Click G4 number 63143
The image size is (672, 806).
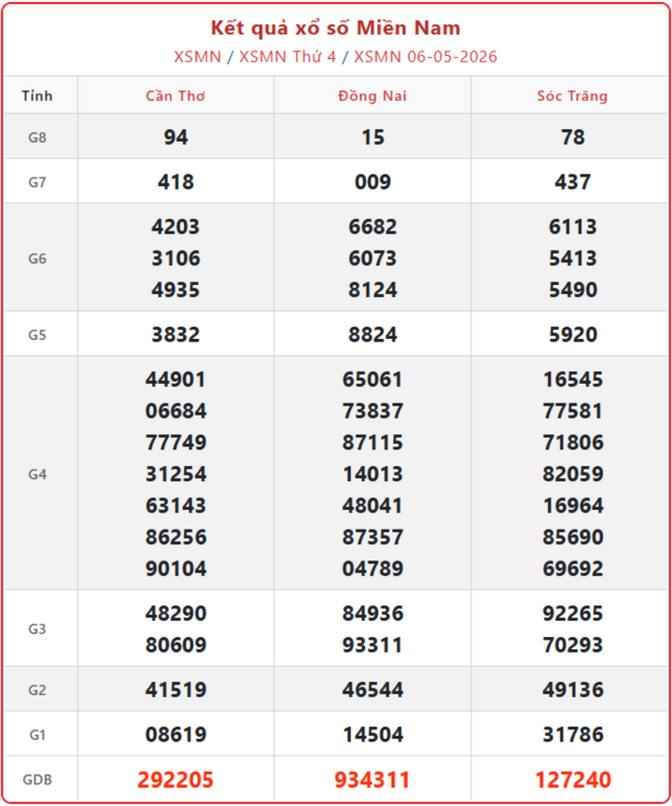[175, 505]
